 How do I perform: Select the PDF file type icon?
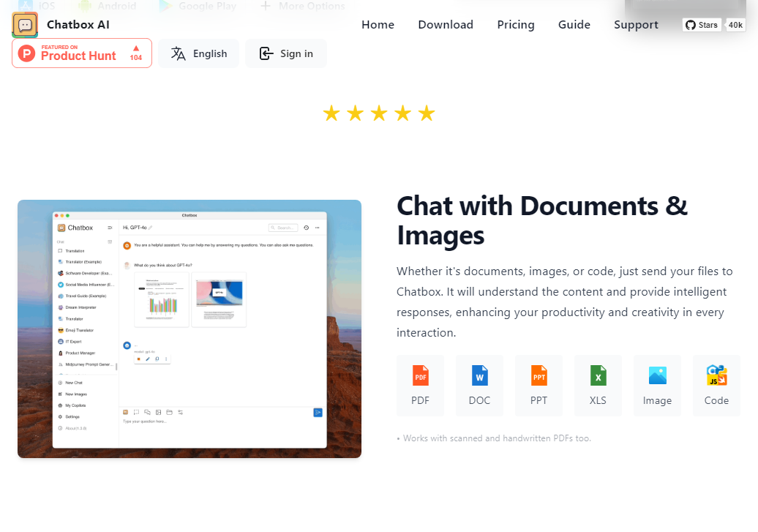point(420,376)
